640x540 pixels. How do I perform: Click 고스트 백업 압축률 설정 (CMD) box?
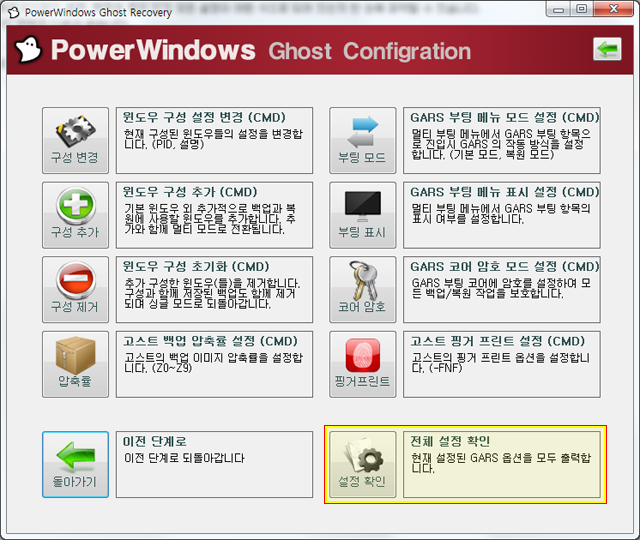point(214,364)
